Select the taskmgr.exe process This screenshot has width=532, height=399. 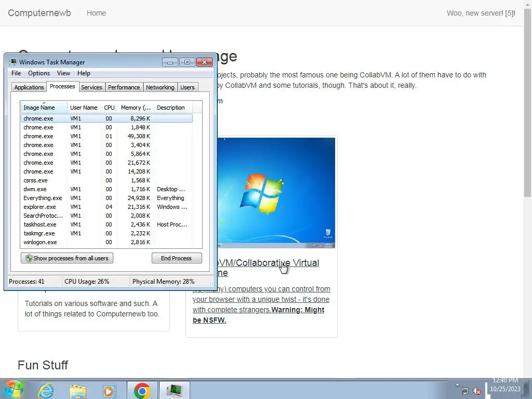pos(107,233)
